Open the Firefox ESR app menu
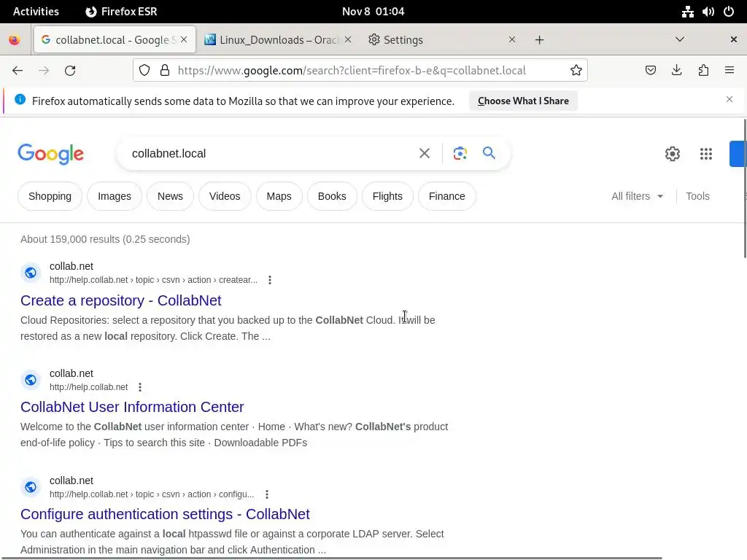747x560 pixels. point(122,12)
